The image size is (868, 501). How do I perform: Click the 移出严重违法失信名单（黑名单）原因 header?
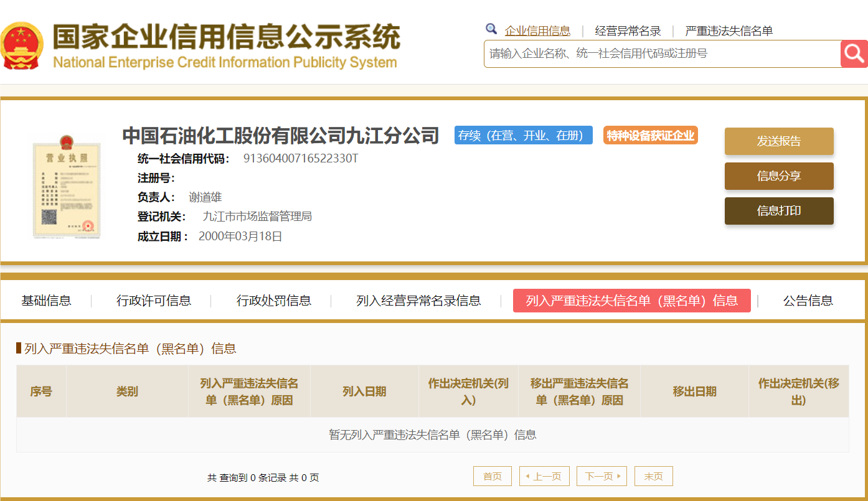(579, 391)
